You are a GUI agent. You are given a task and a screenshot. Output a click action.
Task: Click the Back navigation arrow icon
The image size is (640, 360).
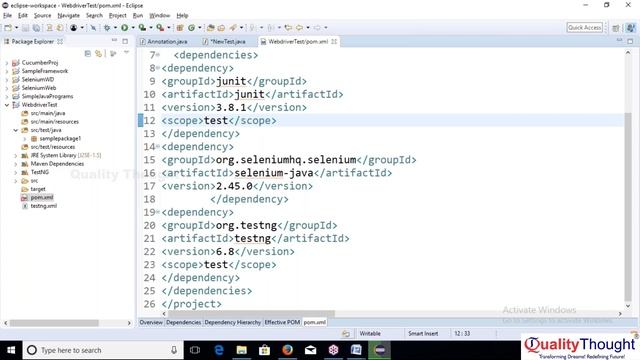tap(299, 28)
